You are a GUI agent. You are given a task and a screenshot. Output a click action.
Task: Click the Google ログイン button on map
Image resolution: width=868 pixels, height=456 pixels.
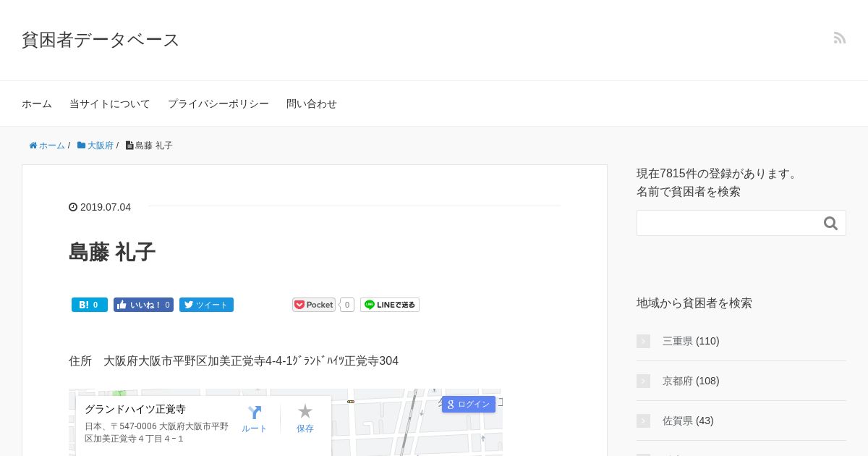[x=469, y=404]
